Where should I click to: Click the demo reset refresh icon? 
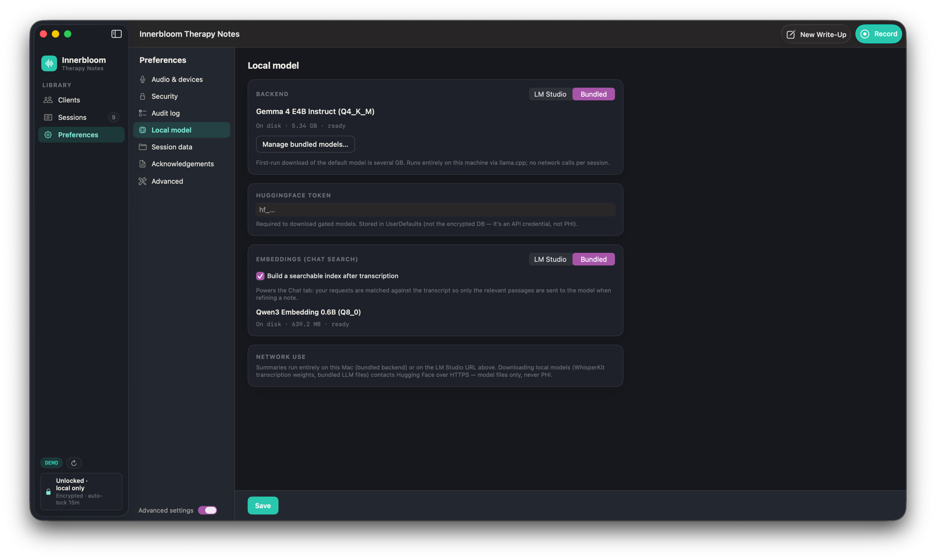(73, 463)
